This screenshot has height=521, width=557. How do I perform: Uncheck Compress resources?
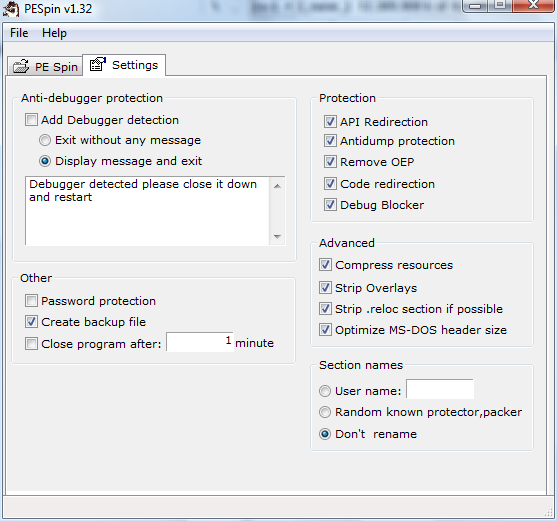(325, 265)
